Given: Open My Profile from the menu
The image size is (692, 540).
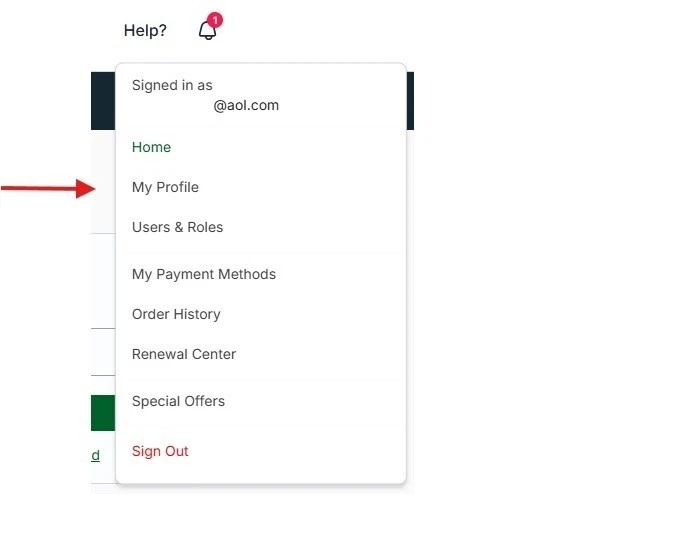Looking at the screenshot, I should click(165, 187).
